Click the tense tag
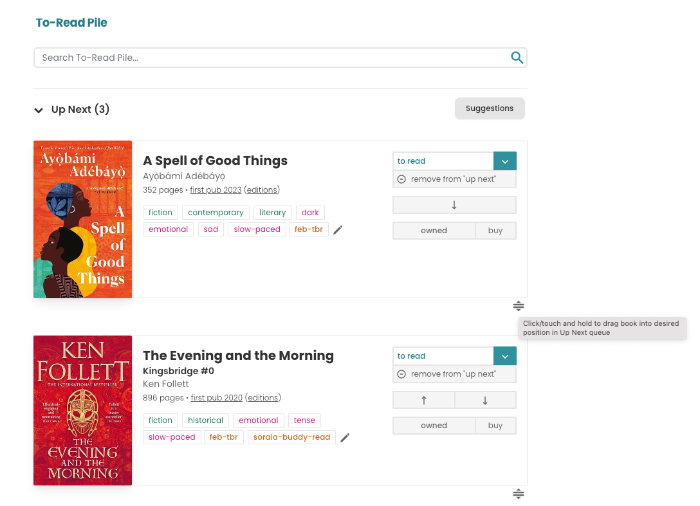Viewport: 700px width, 506px height. click(304, 421)
